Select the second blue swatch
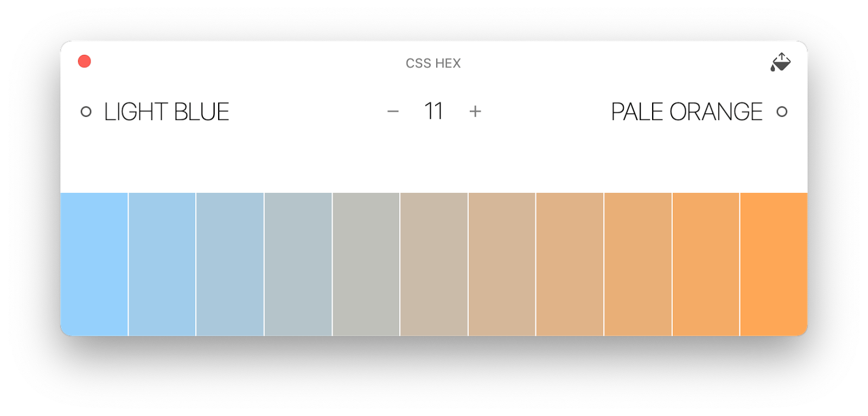Screen dimensions: 868x416 (162, 264)
